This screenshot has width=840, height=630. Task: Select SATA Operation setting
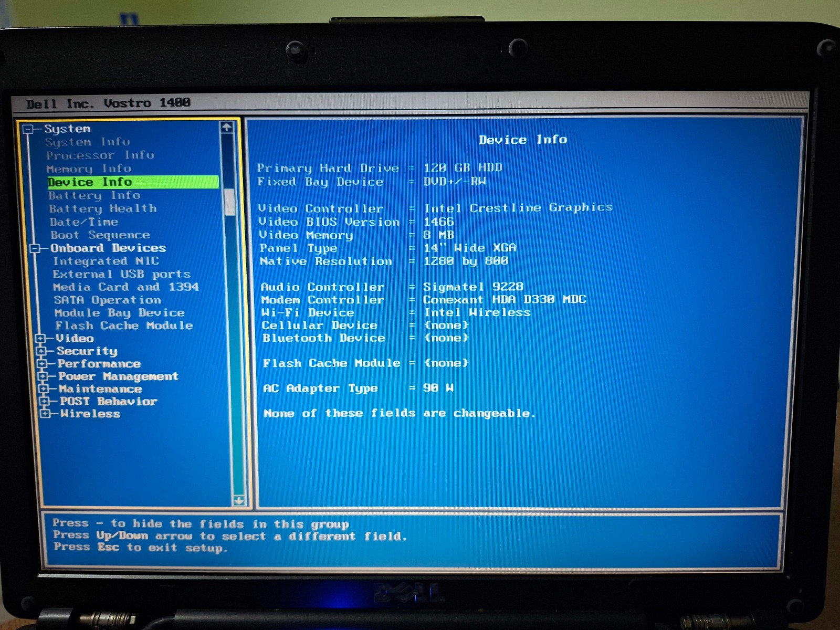click(x=108, y=300)
